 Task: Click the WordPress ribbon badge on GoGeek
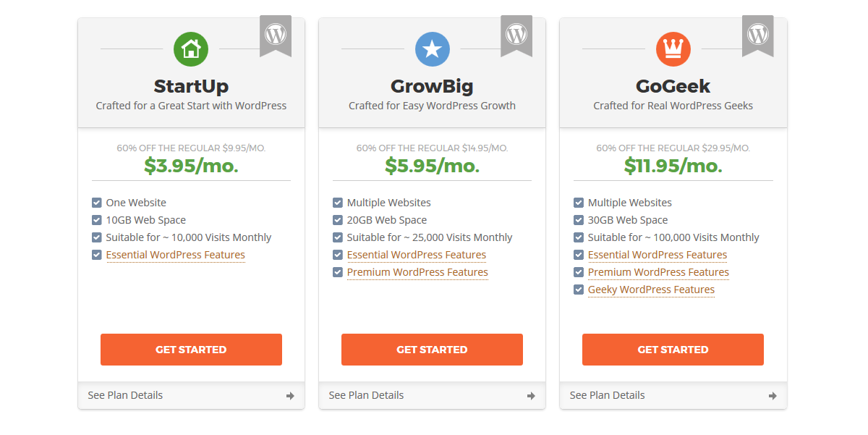(x=757, y=36)
